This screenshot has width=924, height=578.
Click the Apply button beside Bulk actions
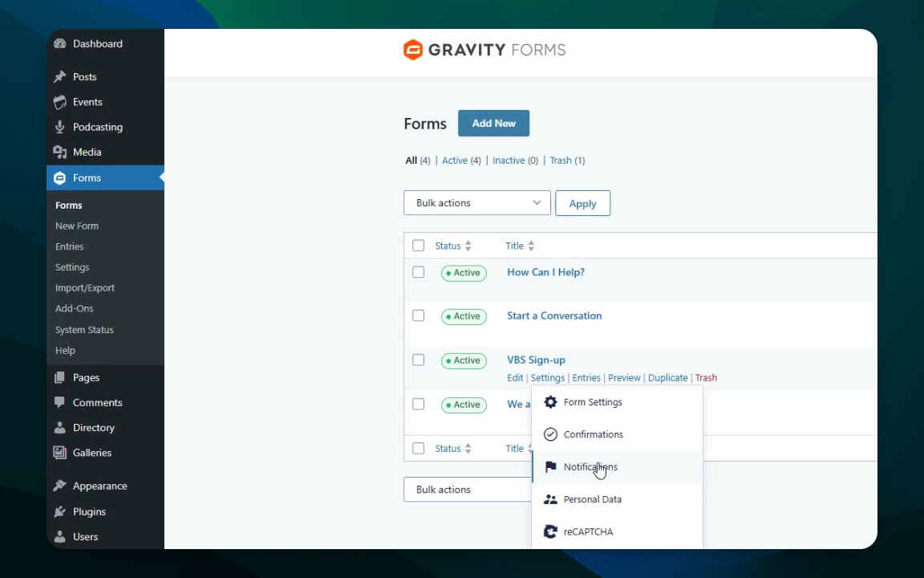(x=583, y=203)
